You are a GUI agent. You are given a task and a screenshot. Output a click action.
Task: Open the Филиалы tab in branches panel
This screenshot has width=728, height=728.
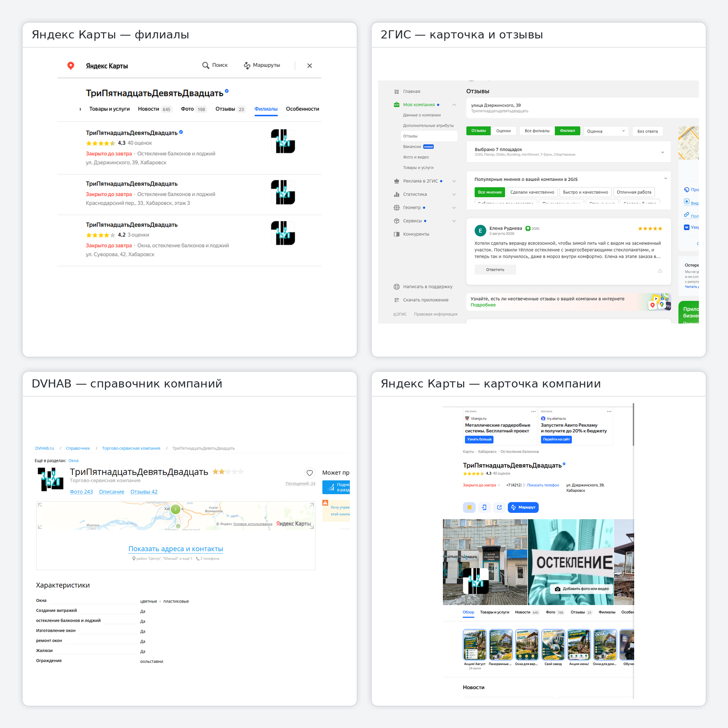266,109
